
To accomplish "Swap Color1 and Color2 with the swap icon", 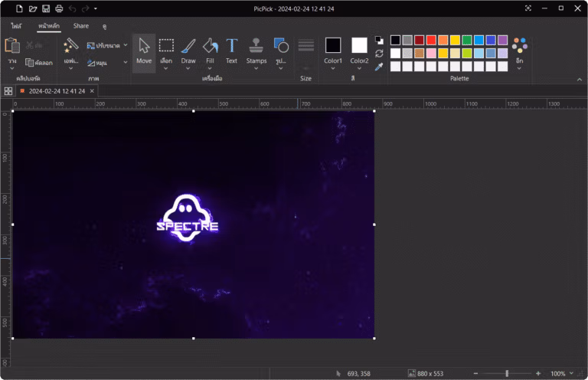I will click(x=379, y=54).
